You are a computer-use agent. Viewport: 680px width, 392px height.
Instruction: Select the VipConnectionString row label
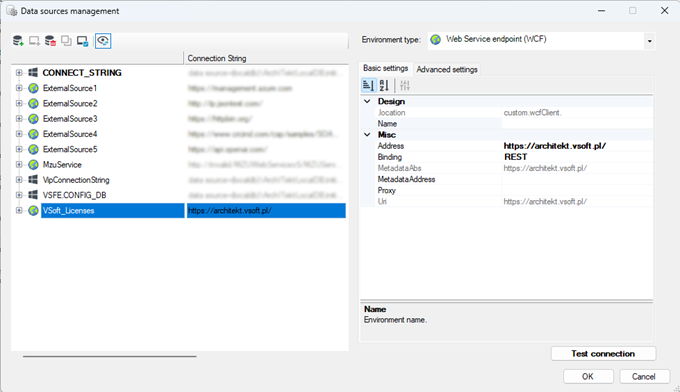pos(76,180)
